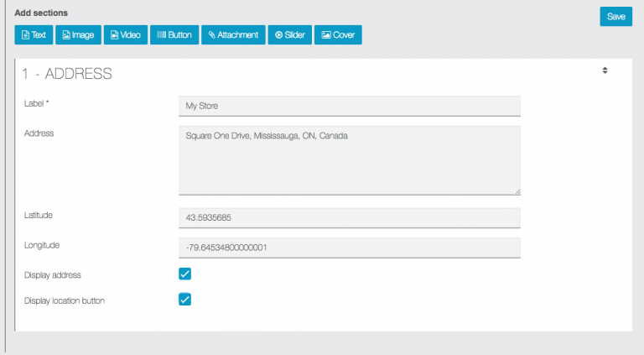The height and width of the screenshot is (355, 644).
Task: Click the 'Add sections' heading
Action: (41, 13)
